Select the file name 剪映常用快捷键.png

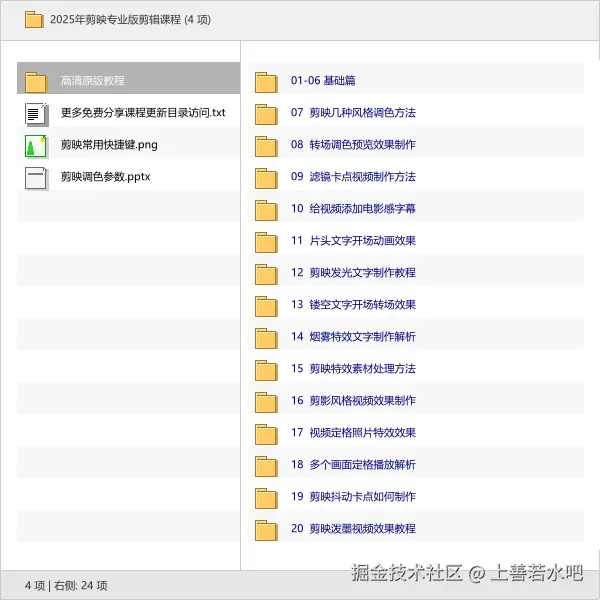(109, 145)
